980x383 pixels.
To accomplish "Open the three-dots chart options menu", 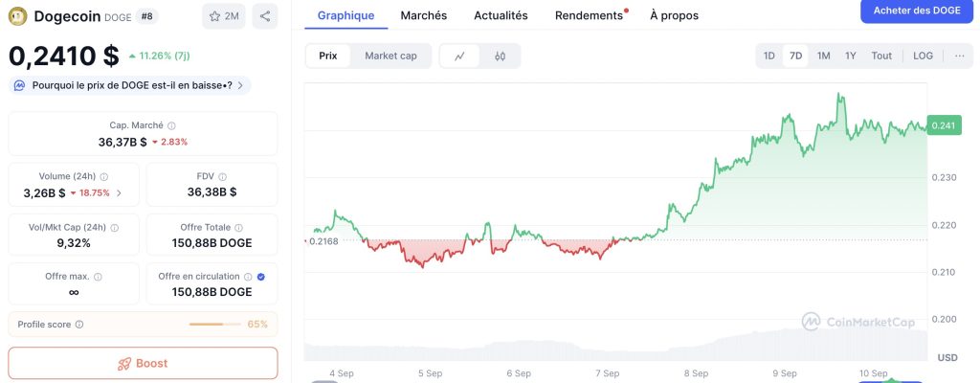I will [x=960, y=56].
